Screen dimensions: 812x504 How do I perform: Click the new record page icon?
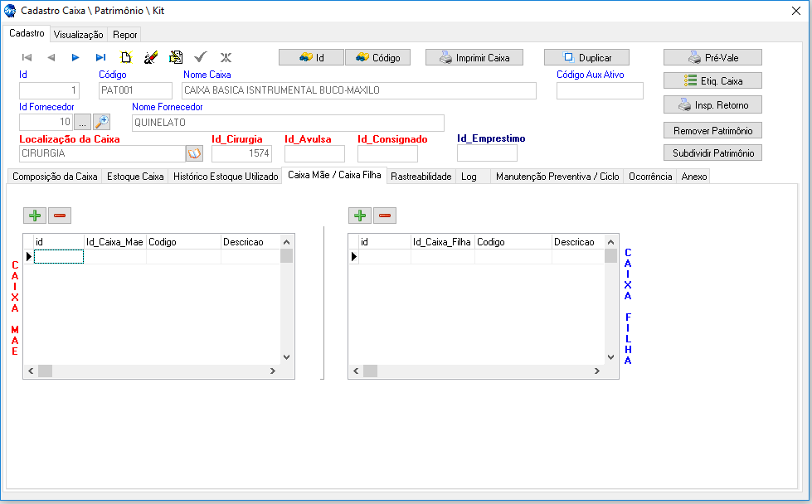point(126,57)
